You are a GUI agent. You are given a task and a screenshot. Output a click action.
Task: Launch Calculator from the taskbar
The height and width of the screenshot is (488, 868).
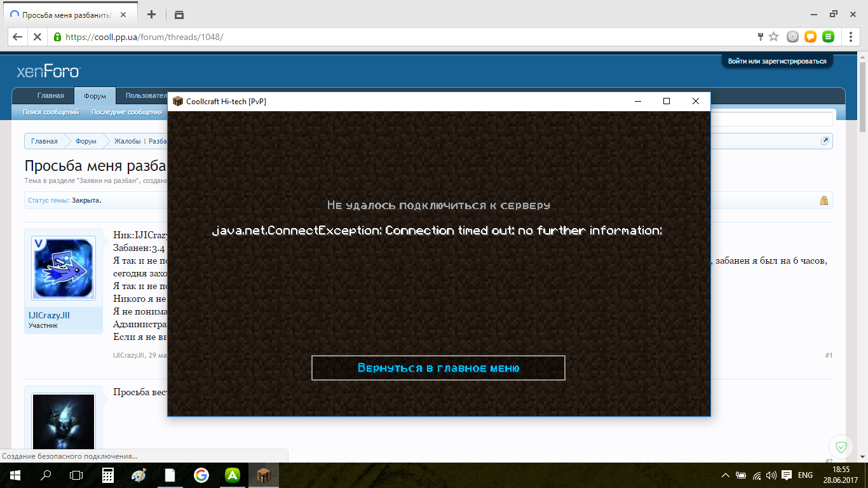[107, 475]
